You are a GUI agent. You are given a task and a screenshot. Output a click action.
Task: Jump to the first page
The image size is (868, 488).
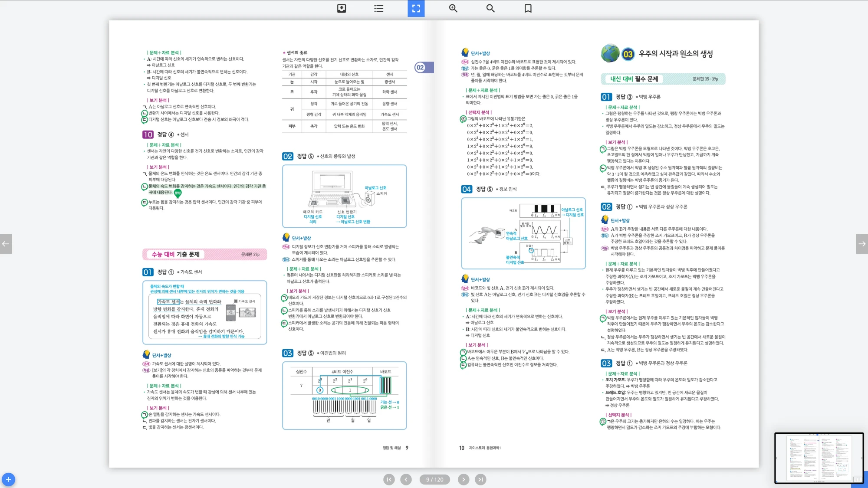tap(389, 479)
